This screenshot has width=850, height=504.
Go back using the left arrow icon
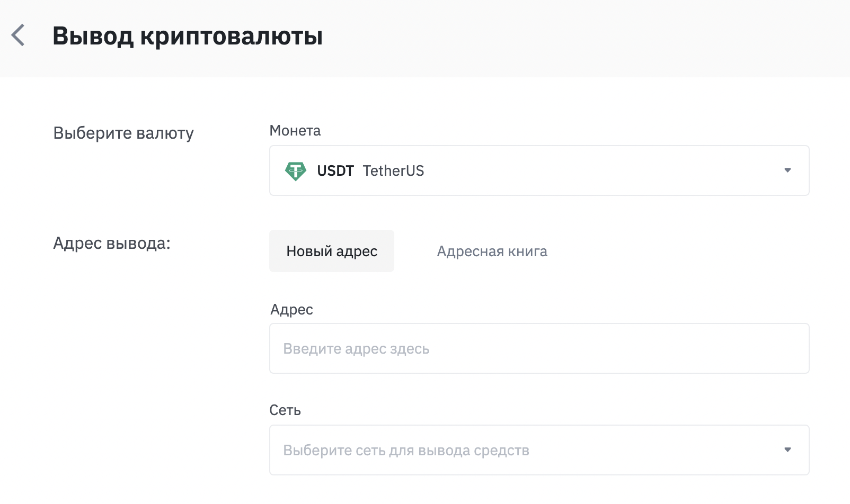[x=18, y=35]
